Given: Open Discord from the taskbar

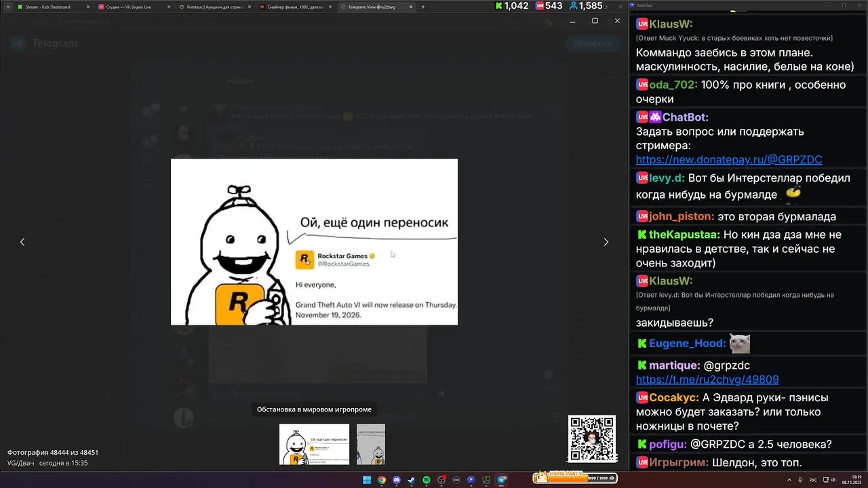Looking at the screenshot, I should click(397, 480).
